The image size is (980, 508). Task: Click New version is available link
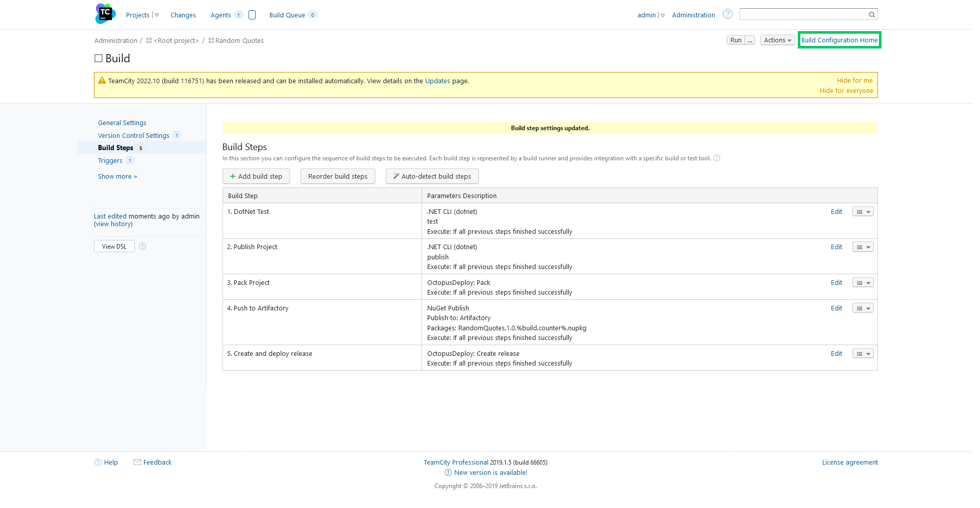click(x=491, y=473)
